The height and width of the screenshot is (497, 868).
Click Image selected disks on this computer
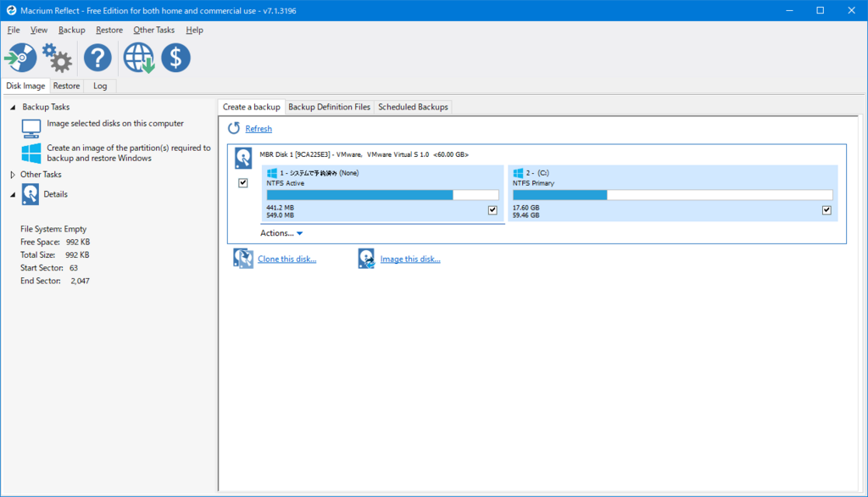coord(115,124)
